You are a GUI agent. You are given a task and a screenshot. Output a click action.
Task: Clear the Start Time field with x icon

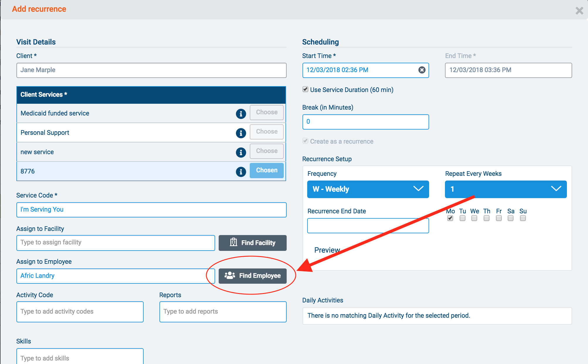[x=422, y=70]
